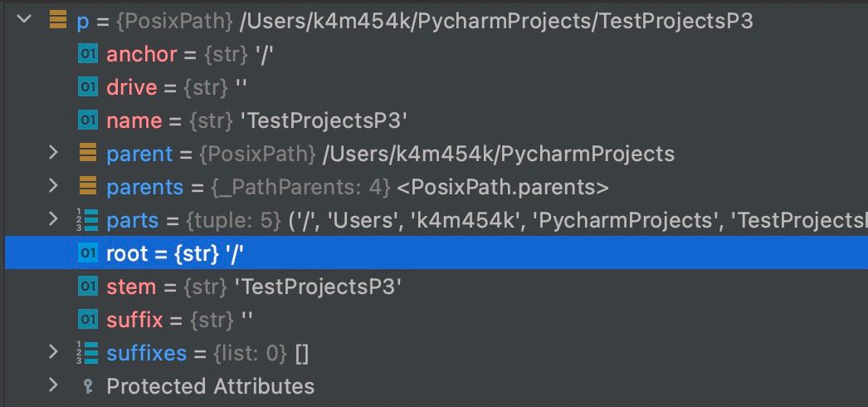The height and width of the screenshot is (407, 868).
Task: Collapse the p PosixPath variable node
Action: tap(23, 20)
